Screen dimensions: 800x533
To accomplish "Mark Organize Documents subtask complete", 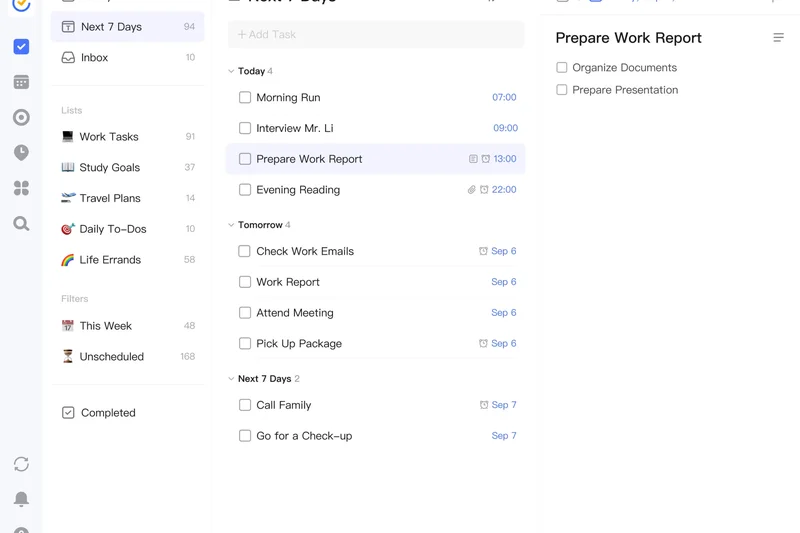I will [562, 68].
